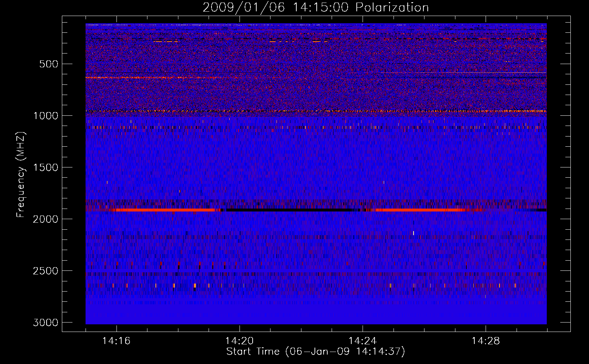Click the 2000 frequency tick label

(46, 219)
